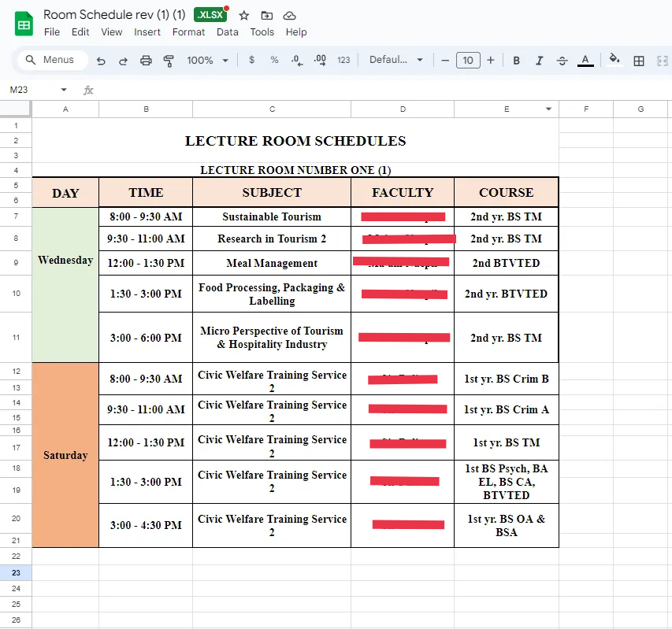672x629 pixels.
Task: Select row 23 header
Action: 16,572
